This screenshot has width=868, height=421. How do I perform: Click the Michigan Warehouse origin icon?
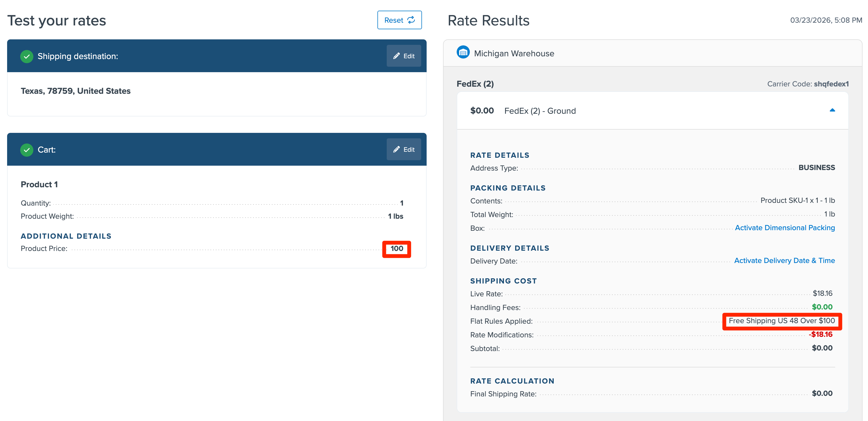coord(463,52)
